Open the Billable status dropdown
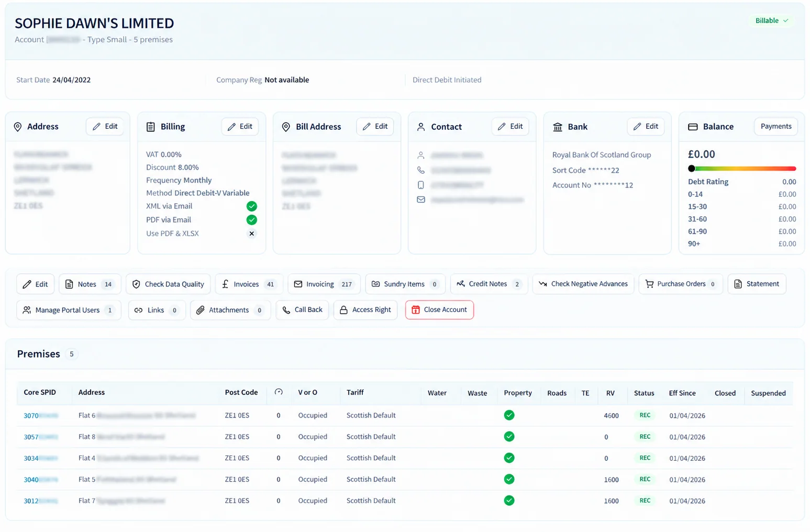810x532 pixels. point(772,20)
